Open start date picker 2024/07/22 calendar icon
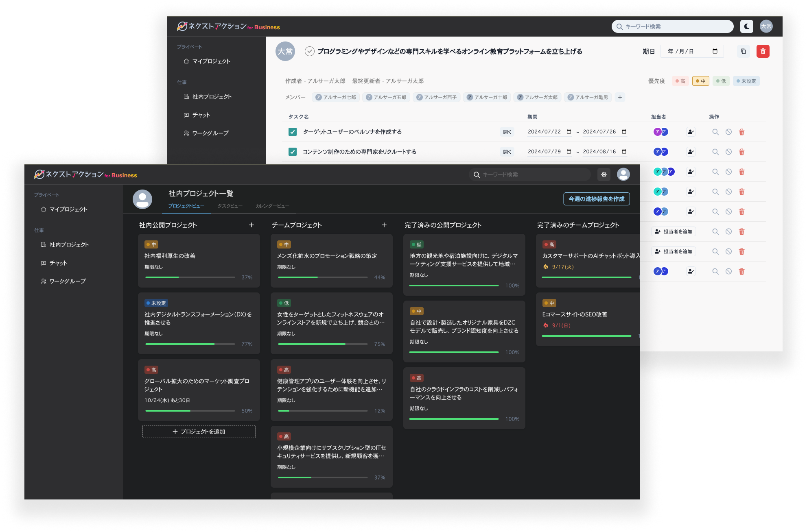This screenshot has width=807, height=532. point(569,132)
